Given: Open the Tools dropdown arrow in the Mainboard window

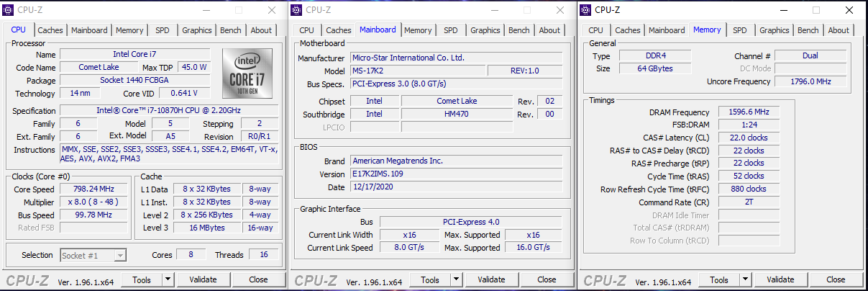Looking at the screenshot, I should [x=457, y=279].
